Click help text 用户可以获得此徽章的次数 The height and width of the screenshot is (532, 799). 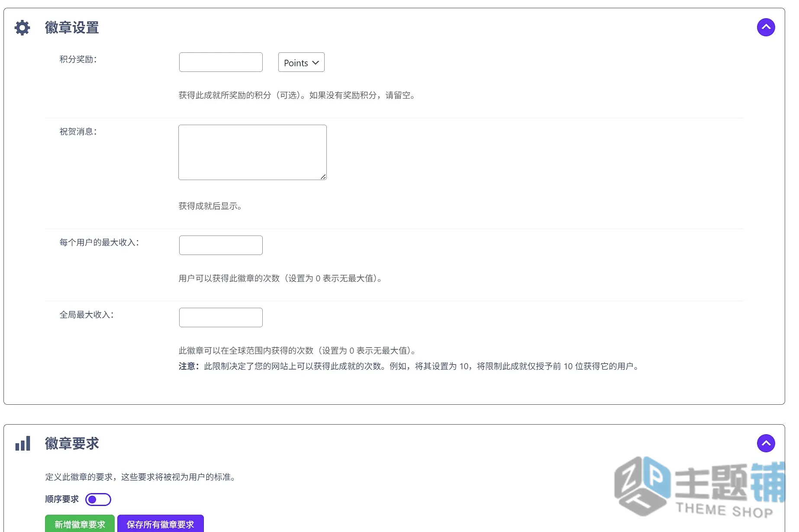click(281, 278)
